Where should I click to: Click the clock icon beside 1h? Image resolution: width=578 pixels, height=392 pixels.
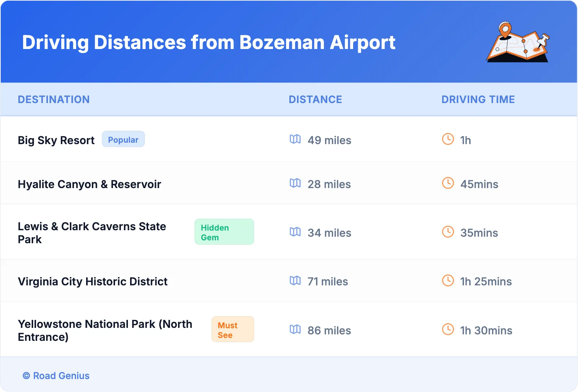tap(448, 139)
